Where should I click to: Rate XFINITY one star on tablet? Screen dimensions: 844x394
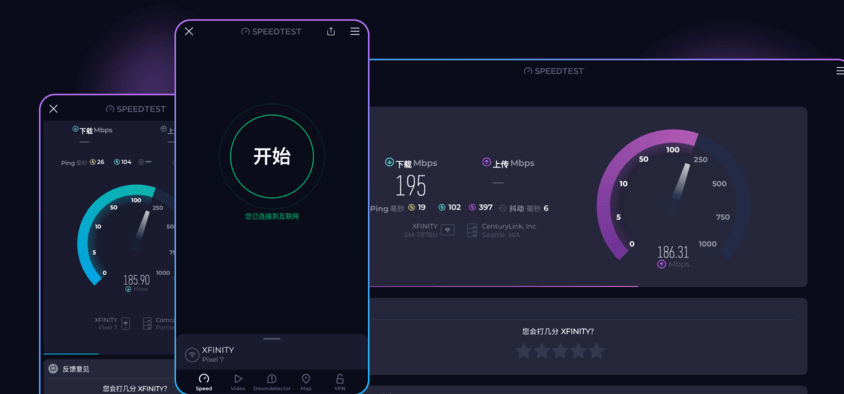click(x=523, y=351)
